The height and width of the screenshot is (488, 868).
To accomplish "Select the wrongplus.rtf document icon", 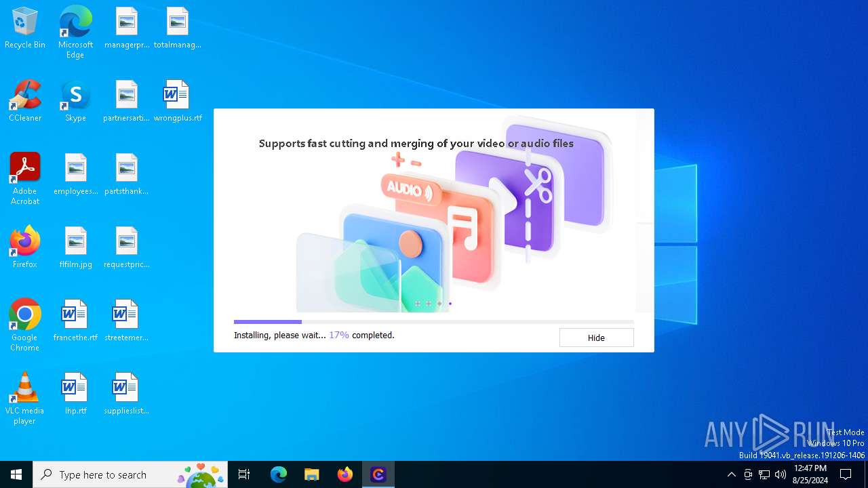I will (x=177, y=102).
